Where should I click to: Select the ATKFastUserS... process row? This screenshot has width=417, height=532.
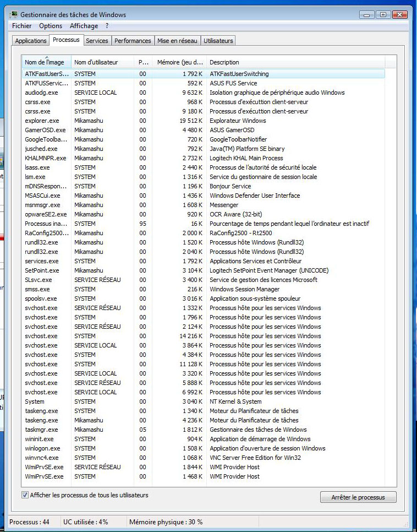coord(204,74)
